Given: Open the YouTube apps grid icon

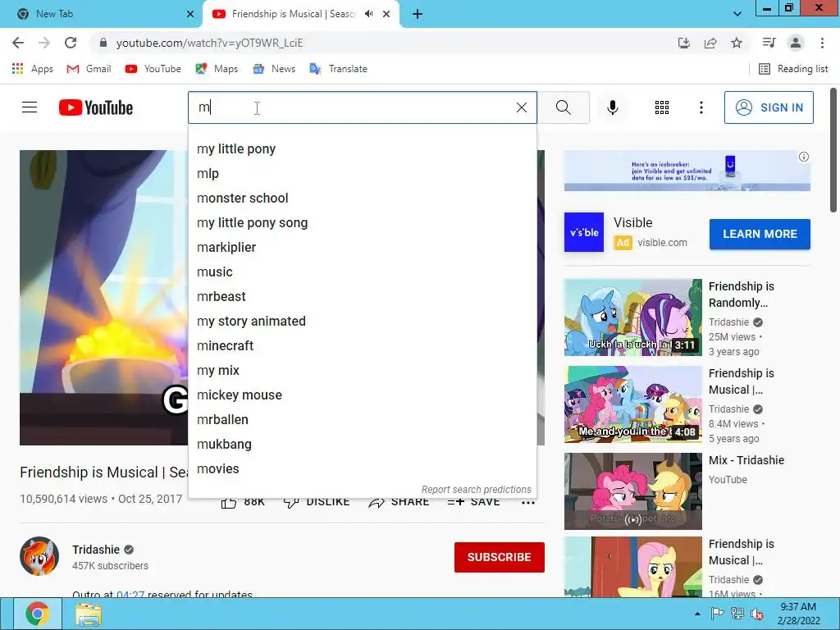Looking at the screenshot, I should click(x=662, y=107).
